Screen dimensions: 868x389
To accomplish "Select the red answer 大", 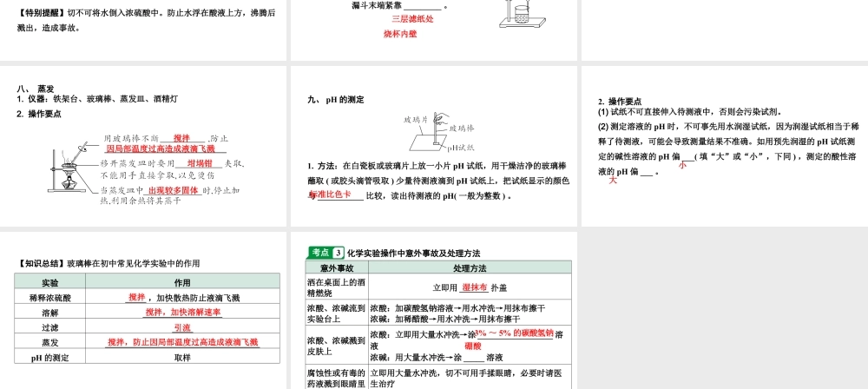I will (x=613, y=180).
